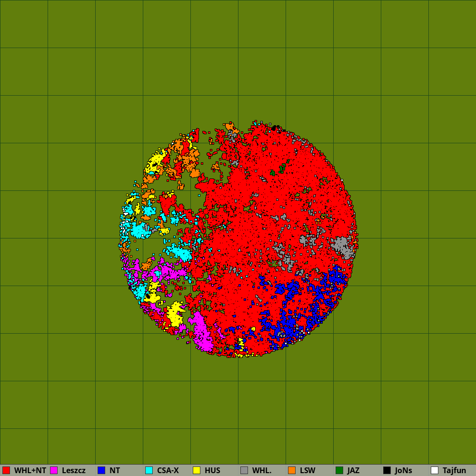
Task: Select the HUS legend label
Action: [212, 470]
